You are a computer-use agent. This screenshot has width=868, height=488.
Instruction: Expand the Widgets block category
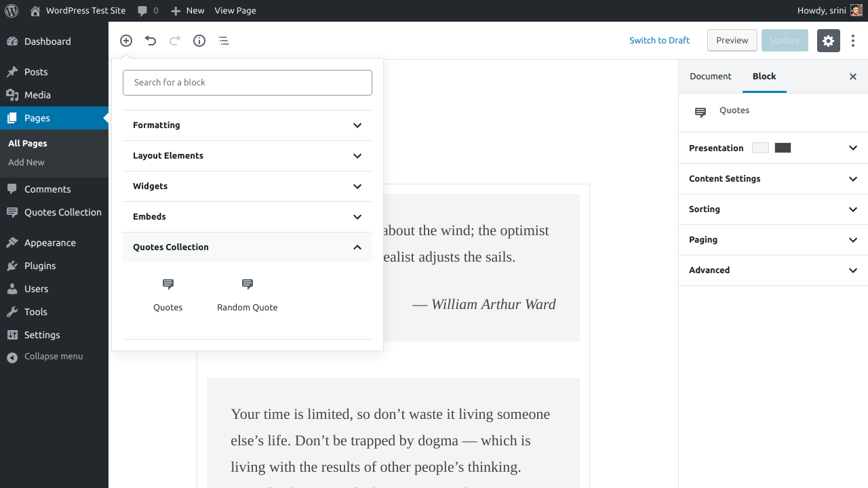[248, 186]
